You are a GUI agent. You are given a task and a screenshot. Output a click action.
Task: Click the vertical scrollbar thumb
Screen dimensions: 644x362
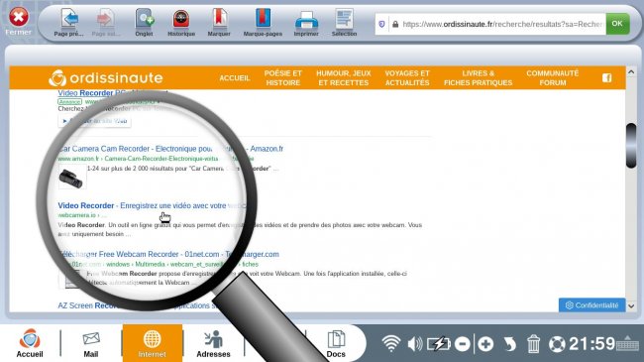point(631,145)
